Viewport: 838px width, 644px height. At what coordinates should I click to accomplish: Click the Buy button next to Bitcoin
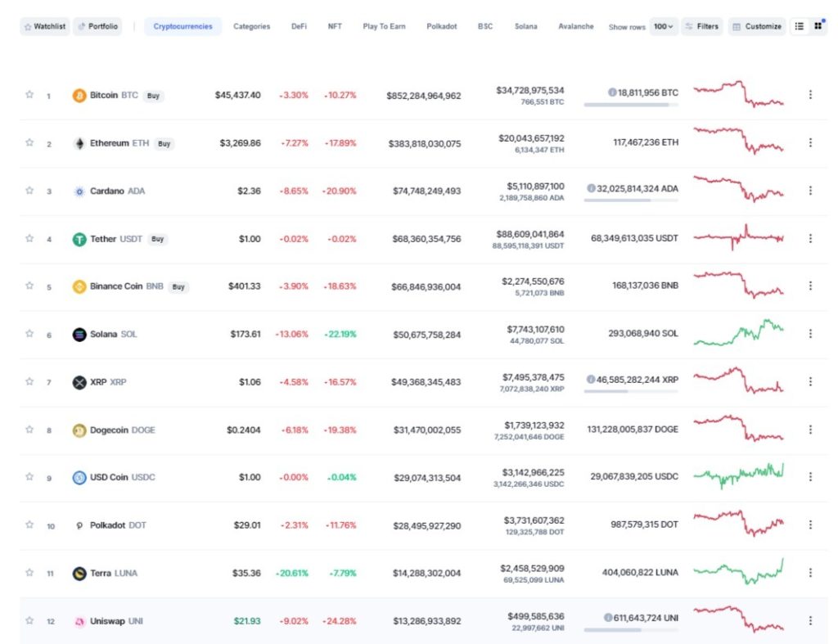tap(153, 97)
